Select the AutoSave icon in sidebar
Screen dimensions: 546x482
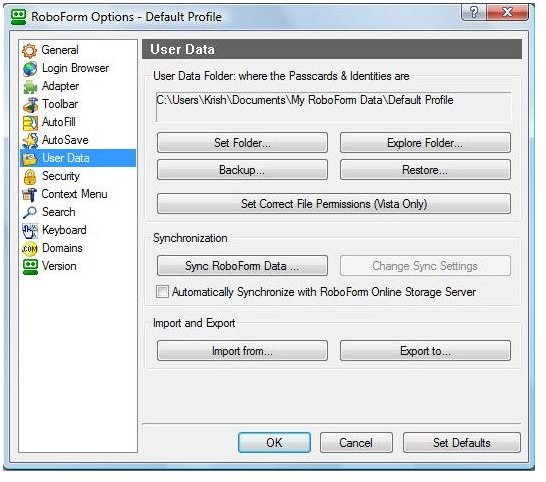[30, 140]
